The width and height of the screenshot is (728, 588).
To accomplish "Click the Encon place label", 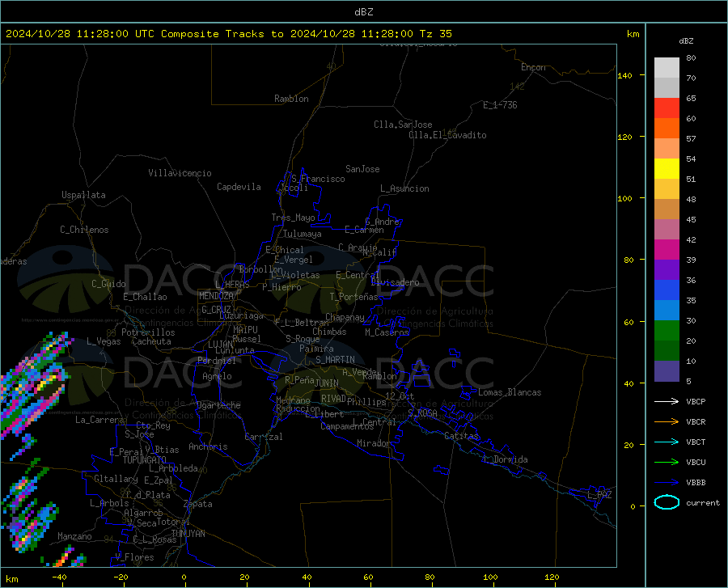I will point(533,67).
